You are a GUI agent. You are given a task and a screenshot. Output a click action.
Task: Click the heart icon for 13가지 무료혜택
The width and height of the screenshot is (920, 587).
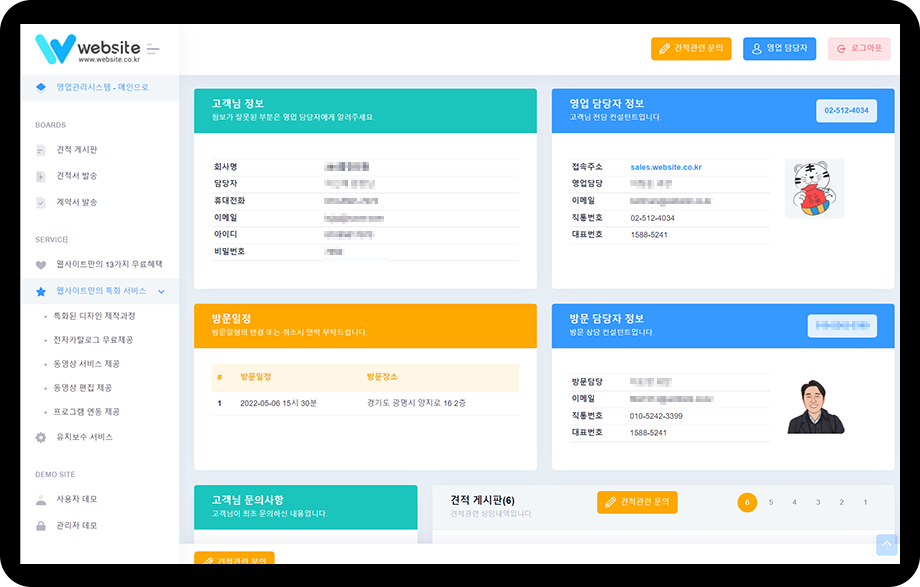click(41, 265)
